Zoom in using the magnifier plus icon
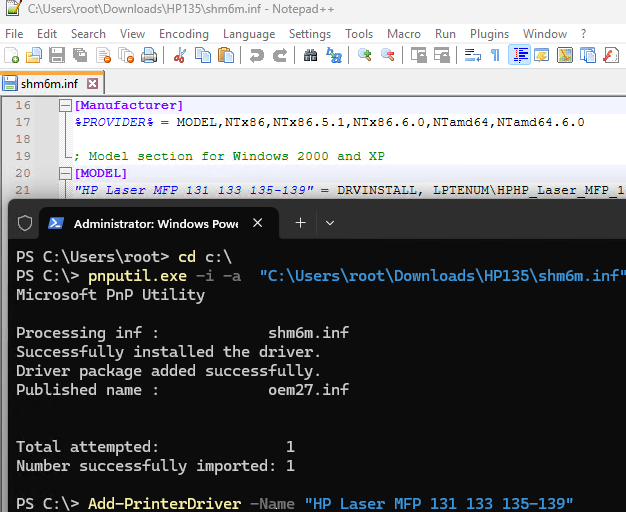Image resolution: width=626 pixels, height=512 pixels. (x=366, y=56)
